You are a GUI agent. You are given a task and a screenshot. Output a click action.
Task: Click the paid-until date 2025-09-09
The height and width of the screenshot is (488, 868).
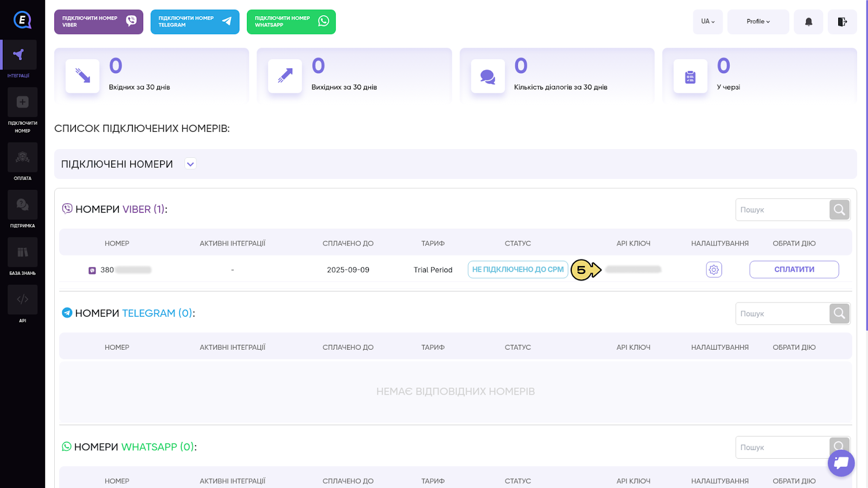coord(348,270)
